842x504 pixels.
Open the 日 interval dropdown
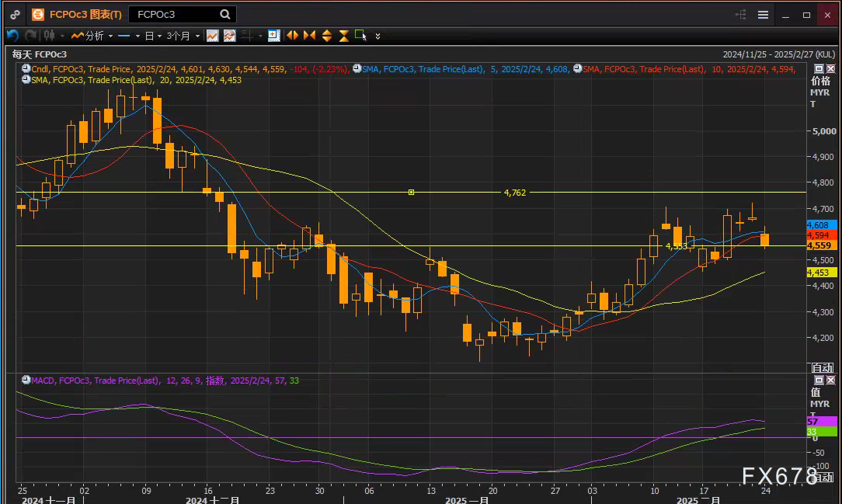coord(149,35)
